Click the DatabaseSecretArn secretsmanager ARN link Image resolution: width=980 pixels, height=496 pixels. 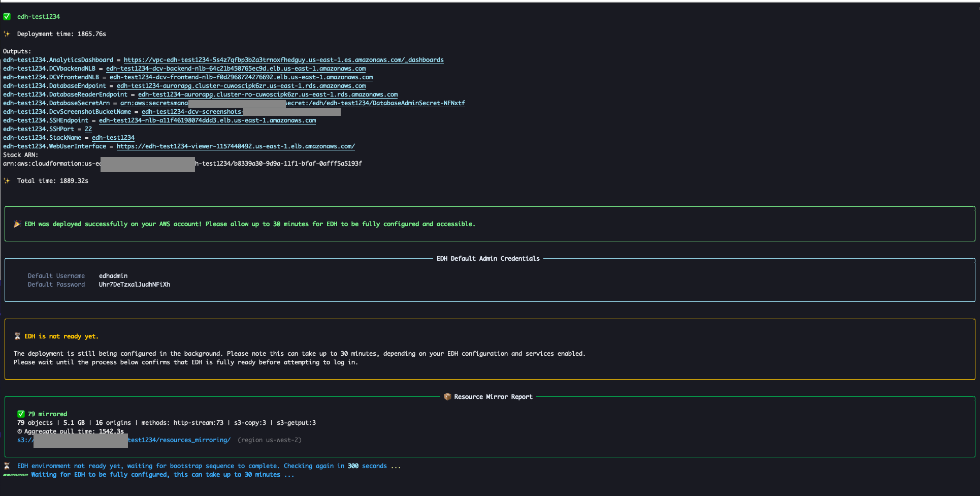coord(292,103)
